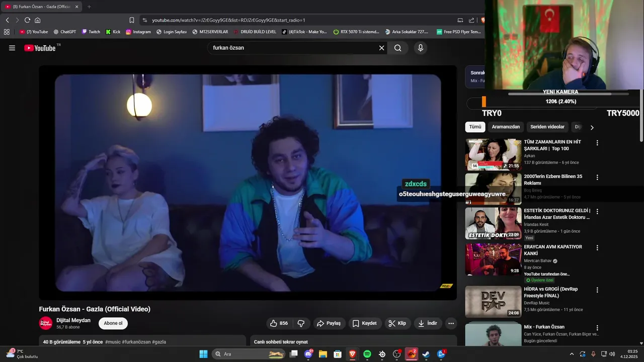This screenshot has width=644, height=362.
Task: Go back in browser history
Action: (x=7, y=20)
